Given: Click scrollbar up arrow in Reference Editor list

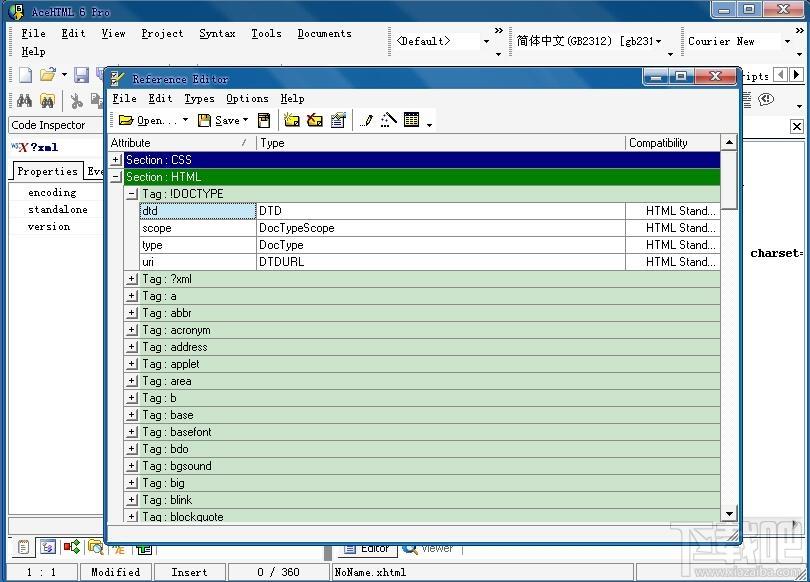Looking at the screenshot, I should pos(729,143).
